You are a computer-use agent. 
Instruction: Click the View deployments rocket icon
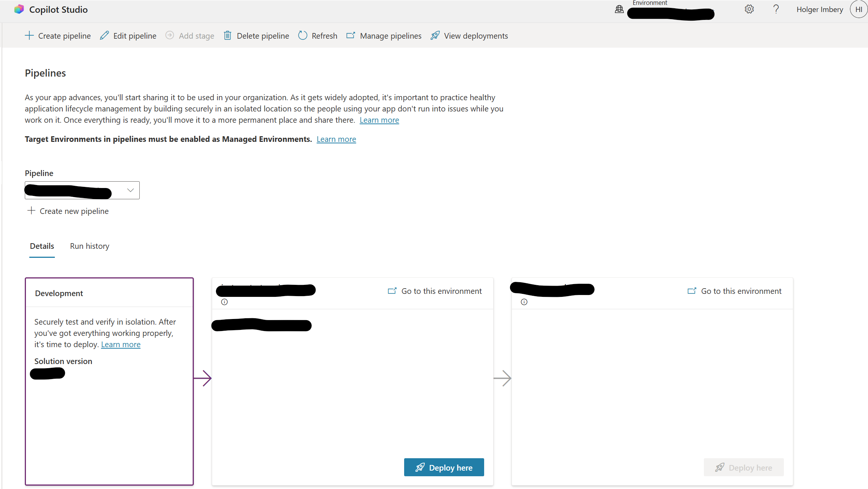(x=435, y=36)
